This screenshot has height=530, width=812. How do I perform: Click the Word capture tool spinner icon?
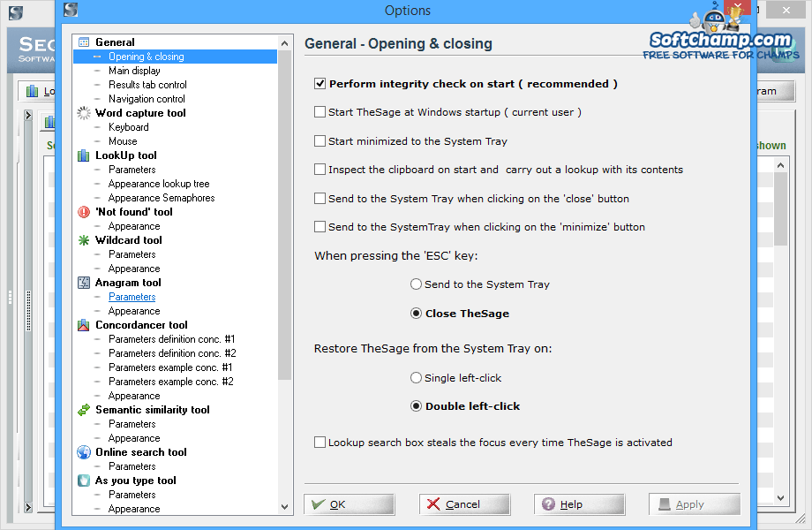click(x=83, y=113)
